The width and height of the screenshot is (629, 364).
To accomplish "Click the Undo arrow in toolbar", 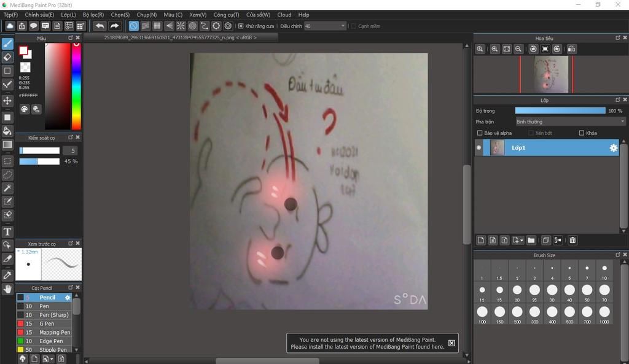I will pos(100,26).
